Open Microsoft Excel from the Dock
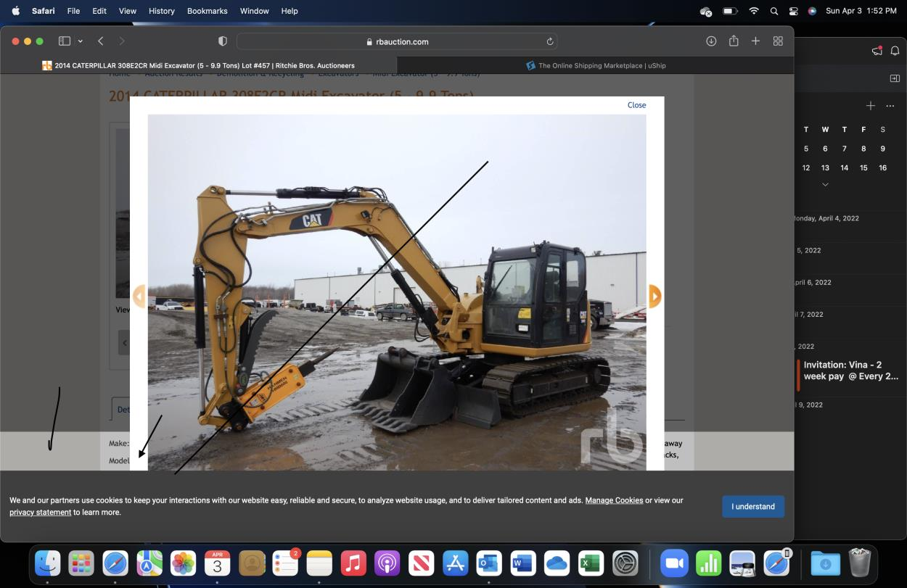The height and width of the screenshot is (588, 907). (x=591, y=563)
